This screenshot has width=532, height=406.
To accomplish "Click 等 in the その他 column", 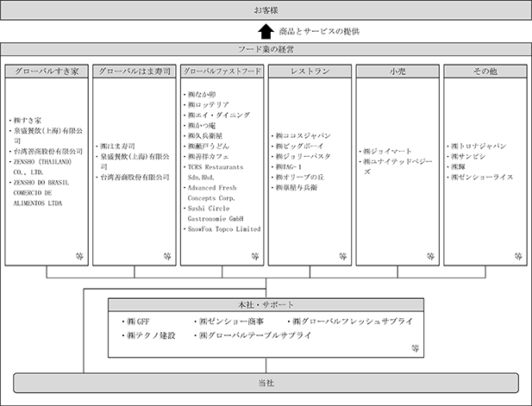I will point(518,256).
